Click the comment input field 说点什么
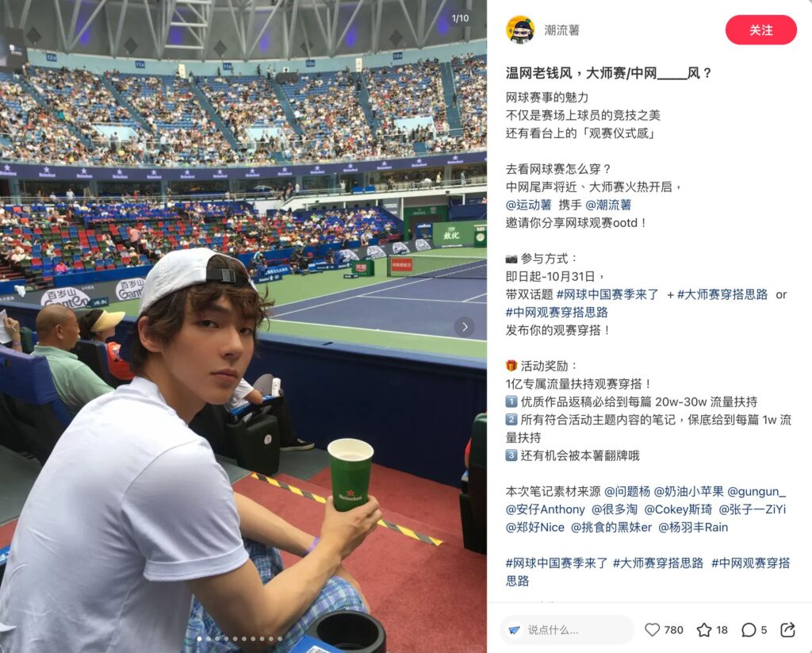The image size is (812, 653). pyautogui.click(x=567, y=630)
